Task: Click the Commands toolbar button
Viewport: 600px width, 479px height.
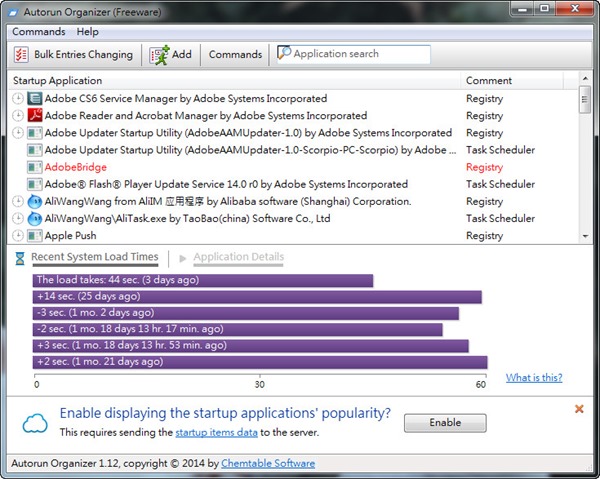Action: 235,55
